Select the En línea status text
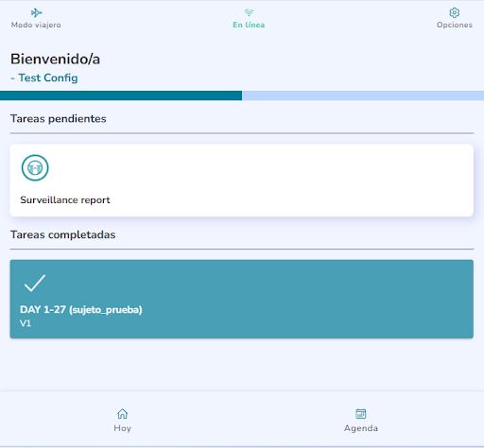Viewport: 484px width, 448px height. point(249,25)
